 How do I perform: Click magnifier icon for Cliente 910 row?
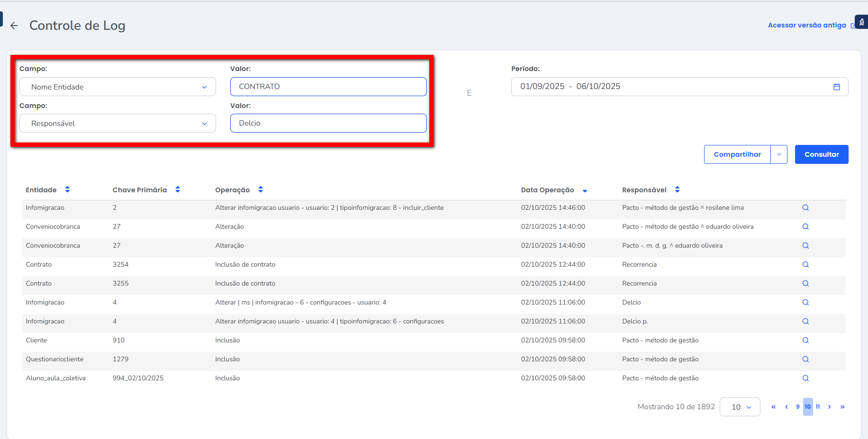[x=805, y=340]
